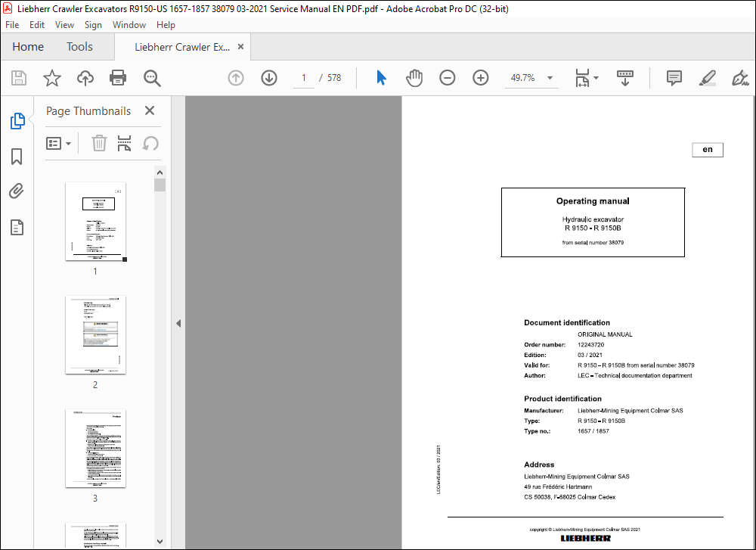Open Page Thumbnails pane icon
The height and width of the screenshot is (550, 756).
(x=17, y=120)
